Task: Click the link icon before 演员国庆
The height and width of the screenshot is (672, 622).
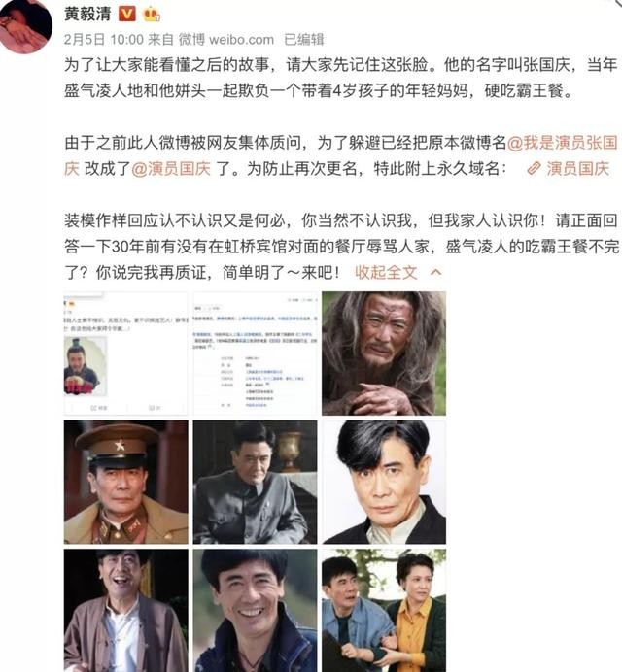Action: pyautogui.click(x=534, y=168)
